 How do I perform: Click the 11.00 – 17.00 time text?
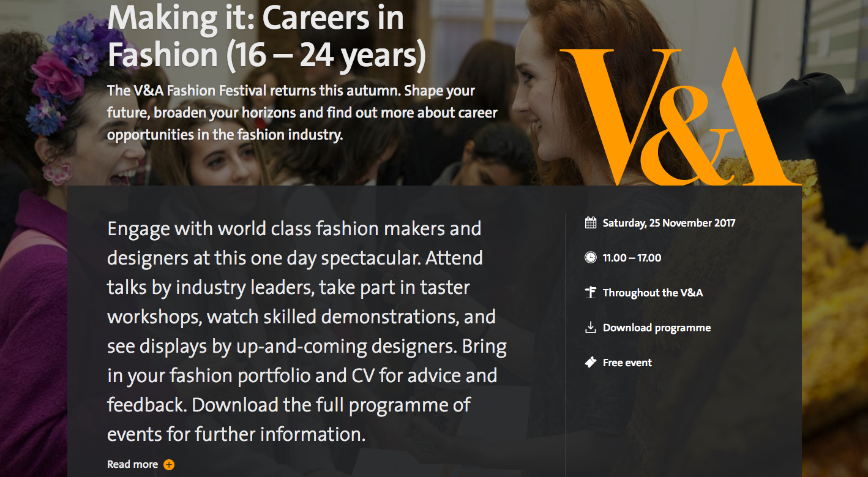(632, 258)
